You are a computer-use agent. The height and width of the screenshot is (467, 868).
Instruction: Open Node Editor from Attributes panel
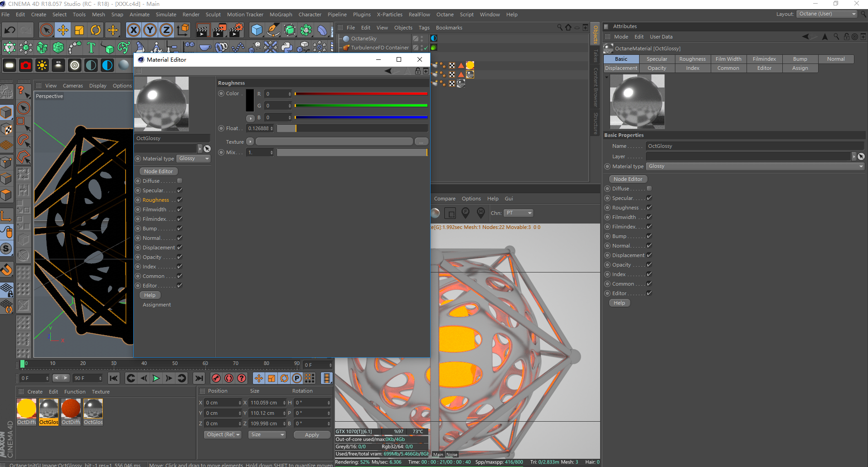click(628, 179)
